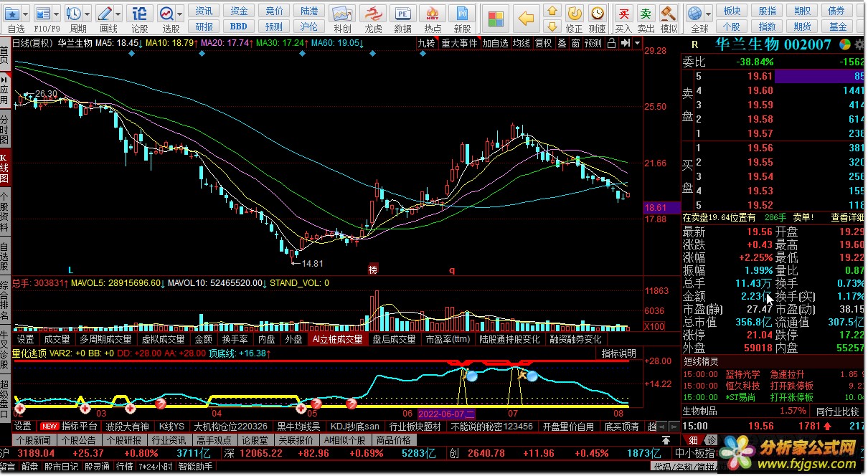Toggle 复权 price adjustment

pyautogui.click(x=543, y=43)
